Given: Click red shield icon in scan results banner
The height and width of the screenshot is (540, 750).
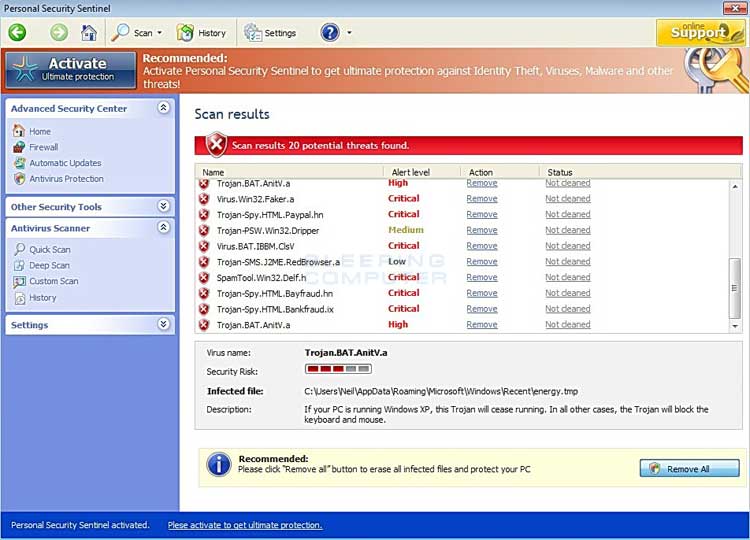Looking at the screenshot, I should tap(216, 144).
